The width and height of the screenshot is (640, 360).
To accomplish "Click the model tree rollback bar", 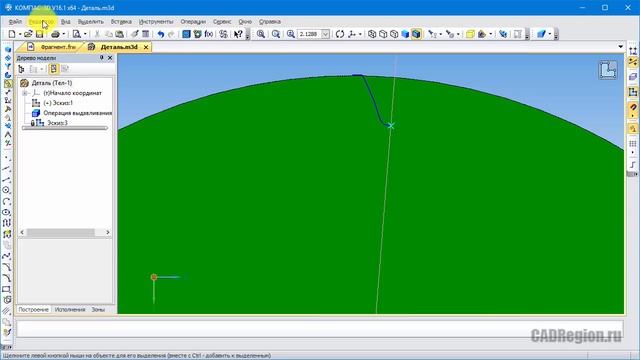I will (65, 128).
